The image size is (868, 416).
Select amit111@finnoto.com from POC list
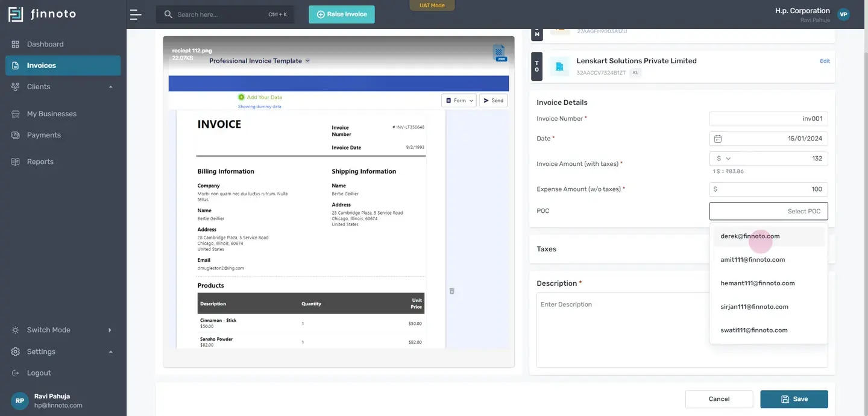pos(769,260)
